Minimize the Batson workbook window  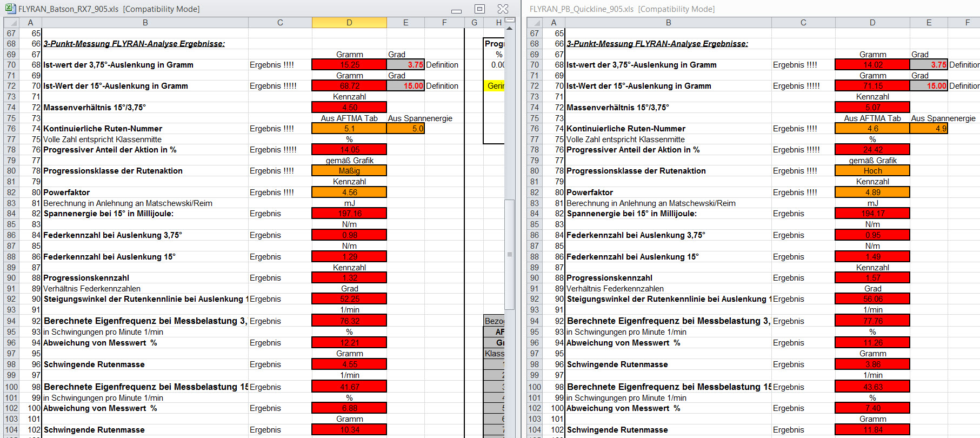(457, 9)
